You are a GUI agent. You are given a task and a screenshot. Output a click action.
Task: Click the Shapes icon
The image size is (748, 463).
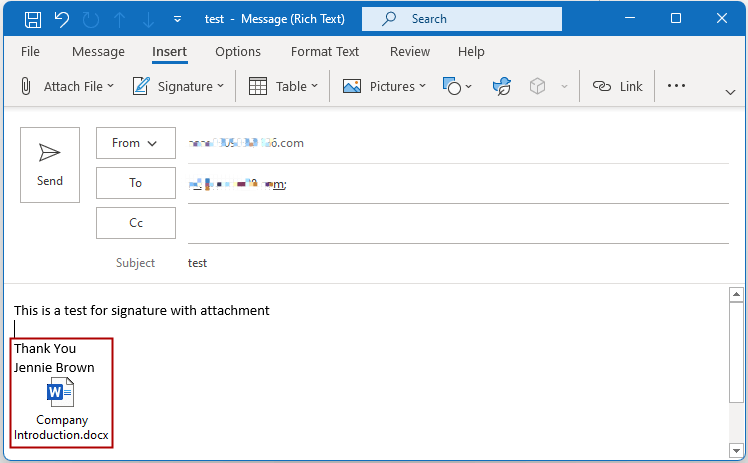coord(451,87)
